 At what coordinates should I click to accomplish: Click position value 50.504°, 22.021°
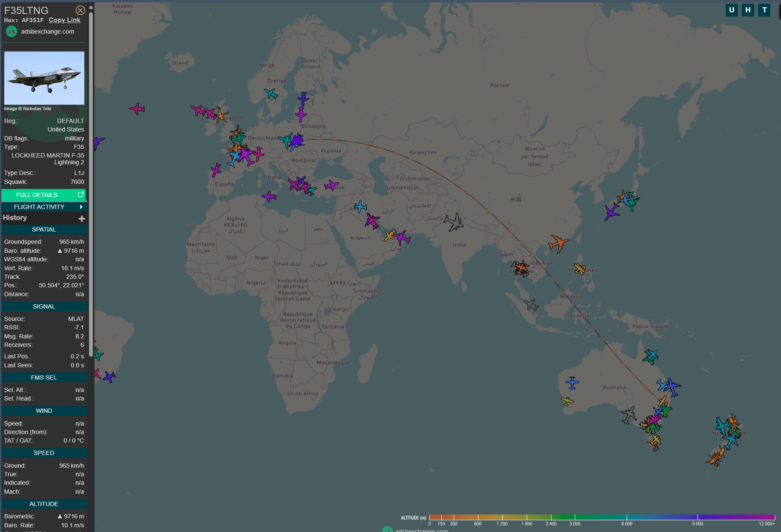pyautogui.click(x=61, y=285)
